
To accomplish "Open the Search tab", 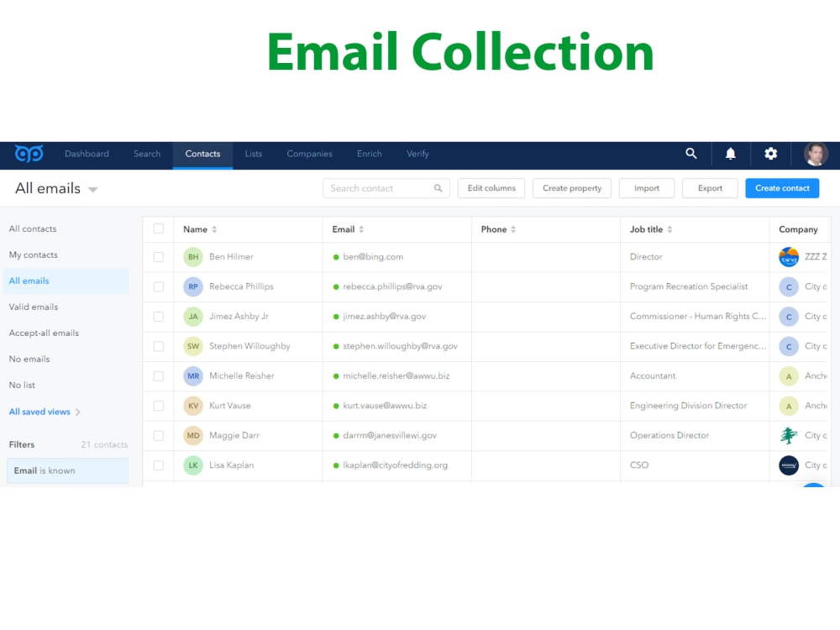I will tap(147, 154).
